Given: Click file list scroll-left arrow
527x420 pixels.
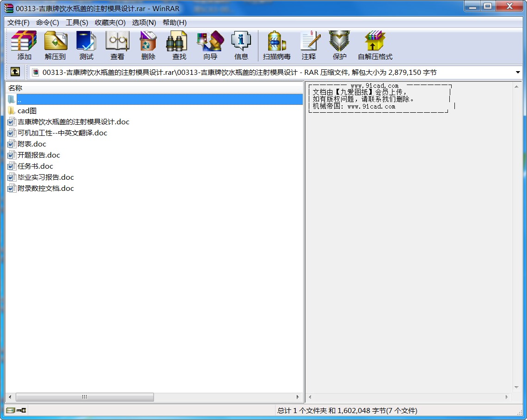Looking at the screenshot, I should click(x=10, y=397).
